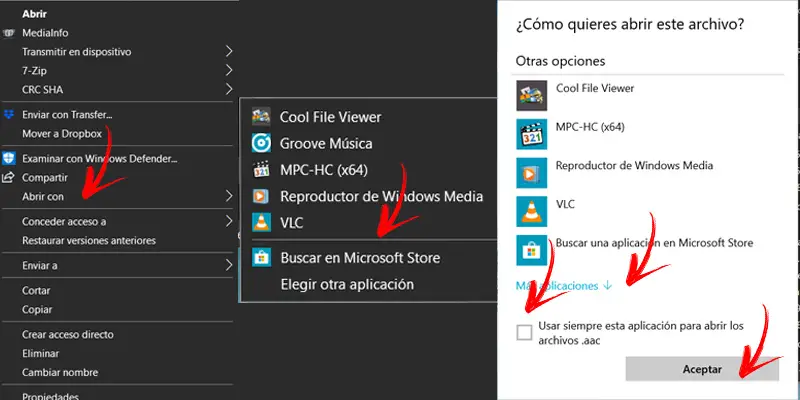
Task: Expand Transmitir en dispositivo submenu arrow
Action: point(229,52)
